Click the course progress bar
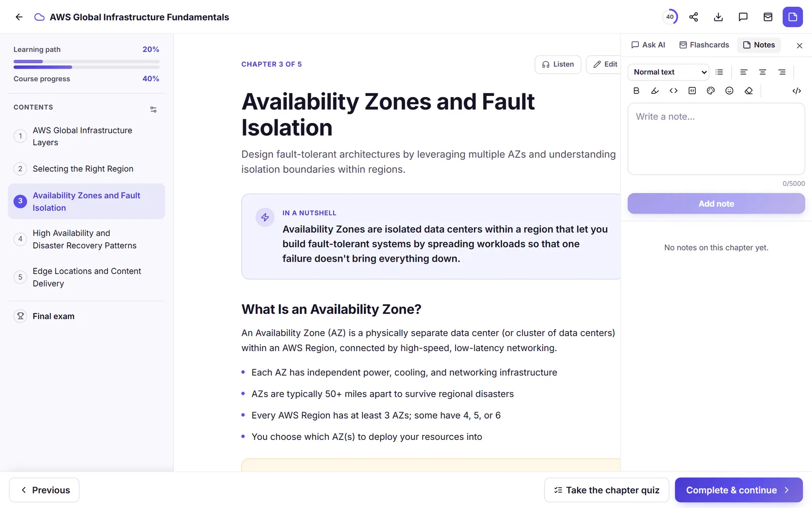Screen dimensions: 812x508 click(86, 67)
